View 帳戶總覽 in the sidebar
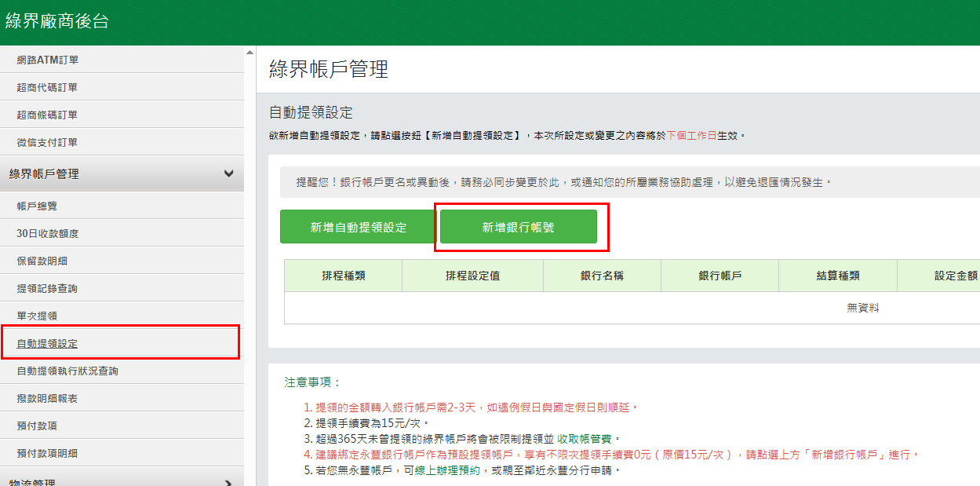 click(x=122, y=206)
